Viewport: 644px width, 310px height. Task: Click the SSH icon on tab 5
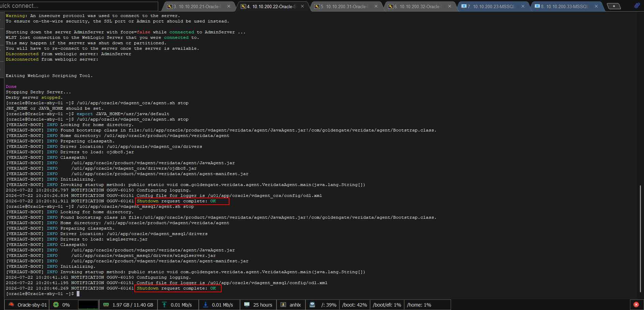pyautogui.click(x=317, y=6)
